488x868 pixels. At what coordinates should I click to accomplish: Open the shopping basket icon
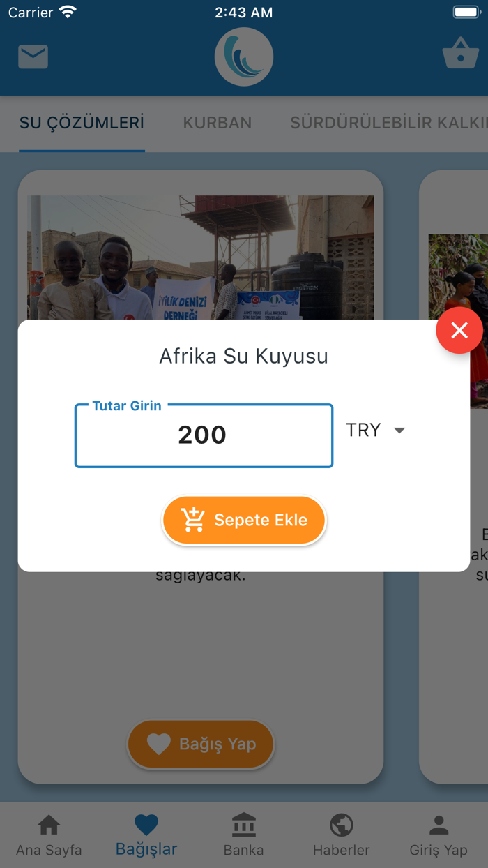coord(460,55)
